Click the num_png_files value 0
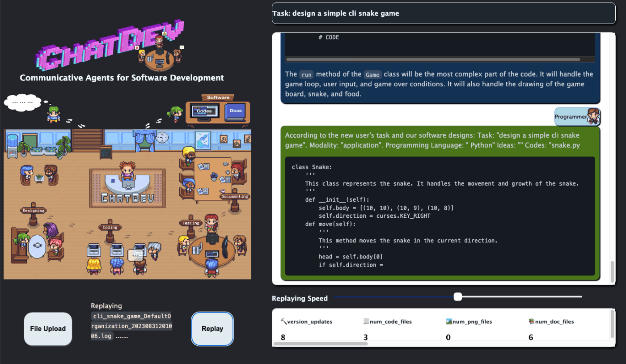Image resolution: width=626 pixels, height=364 pixels. click(448, 337)
